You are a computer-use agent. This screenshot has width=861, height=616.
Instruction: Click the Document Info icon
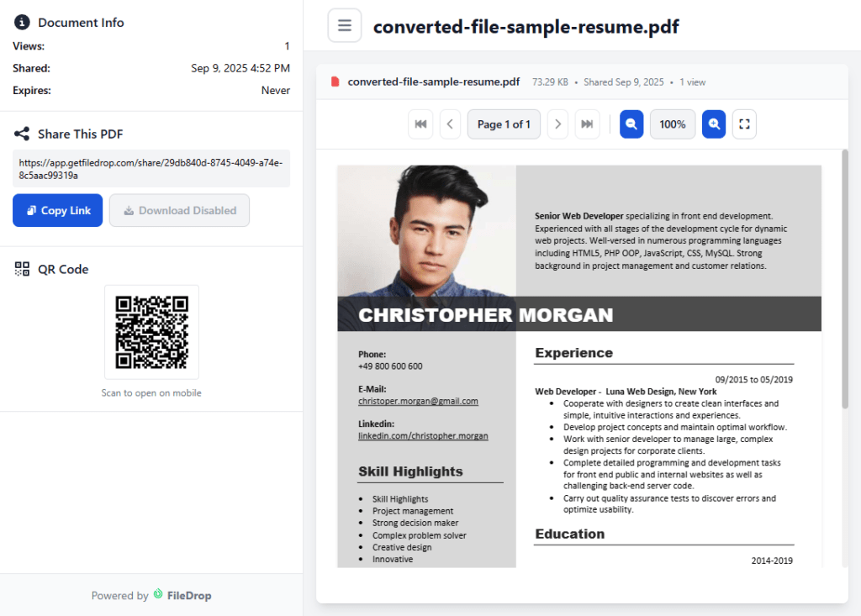[22, 23]
